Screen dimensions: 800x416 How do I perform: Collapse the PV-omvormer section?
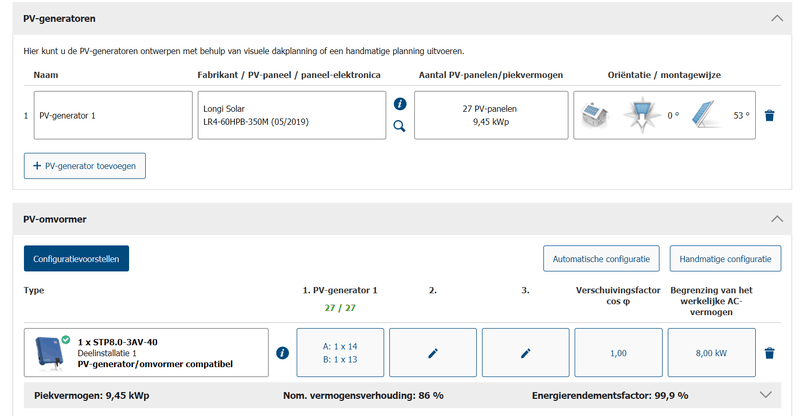coord(777,219)
